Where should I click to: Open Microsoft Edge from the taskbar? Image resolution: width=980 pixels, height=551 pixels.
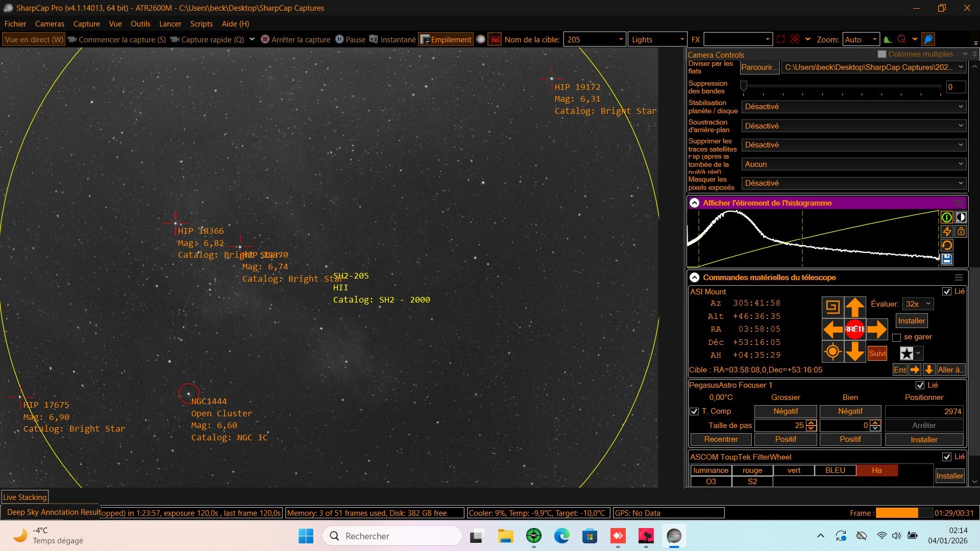point(561,536)
